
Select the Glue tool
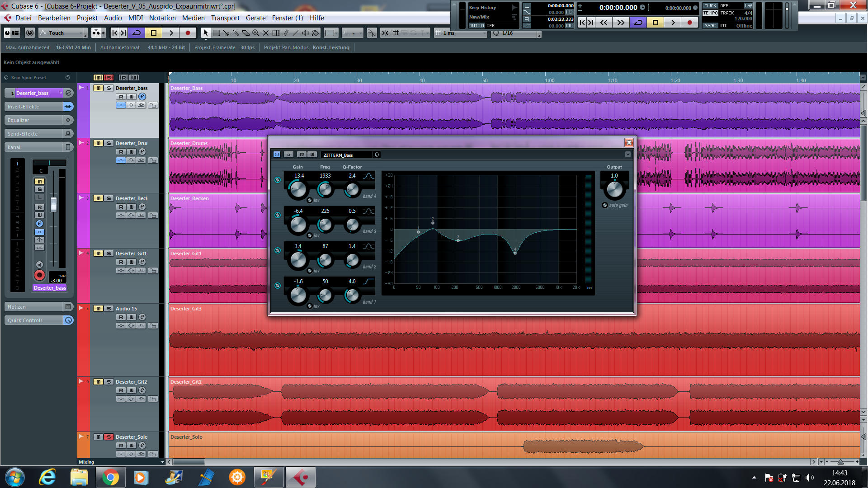pyautogui.click(x=236, y=33)
